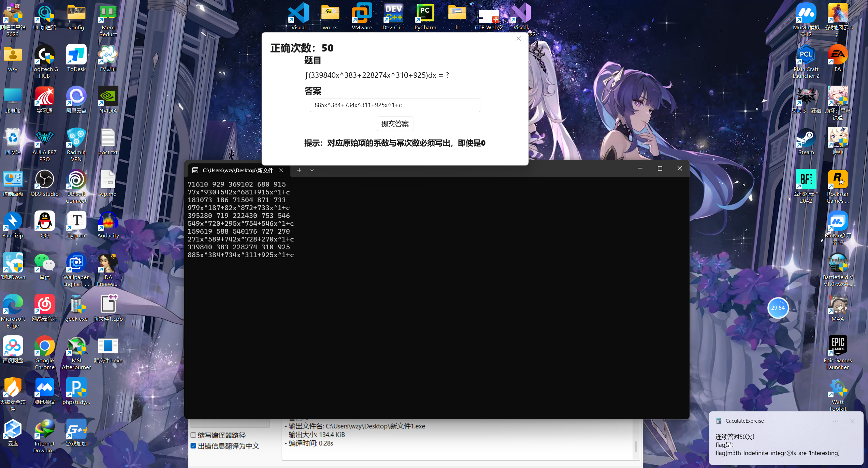Dismiss the CaculateExercise flag notification
This screenshot has height=468, width=868.
pos(852,421)
